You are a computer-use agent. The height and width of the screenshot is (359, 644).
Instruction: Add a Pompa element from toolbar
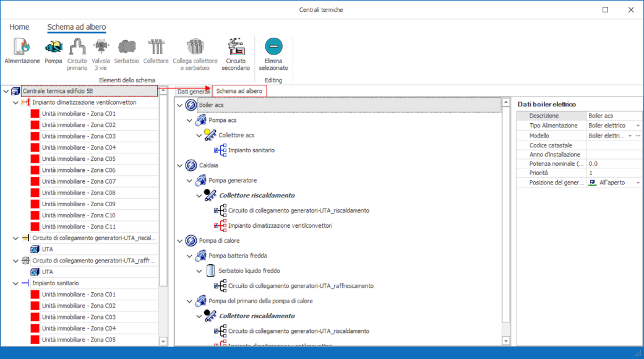[53, 47]
